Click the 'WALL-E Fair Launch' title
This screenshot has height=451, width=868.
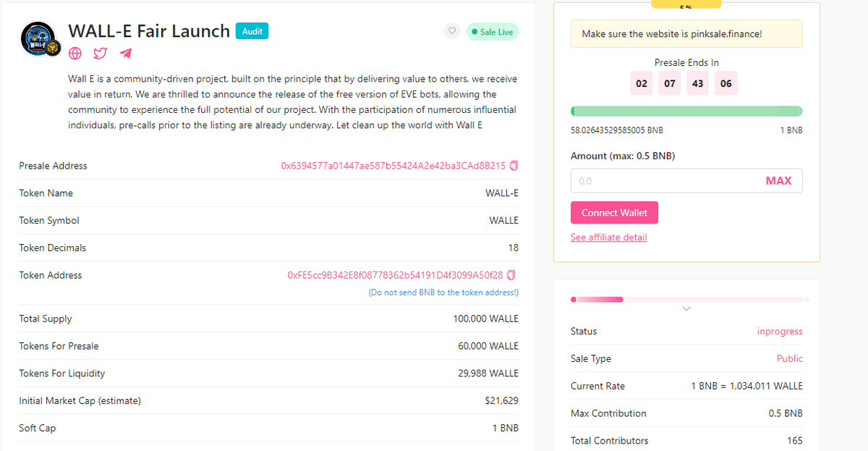[x=149, y=31]
